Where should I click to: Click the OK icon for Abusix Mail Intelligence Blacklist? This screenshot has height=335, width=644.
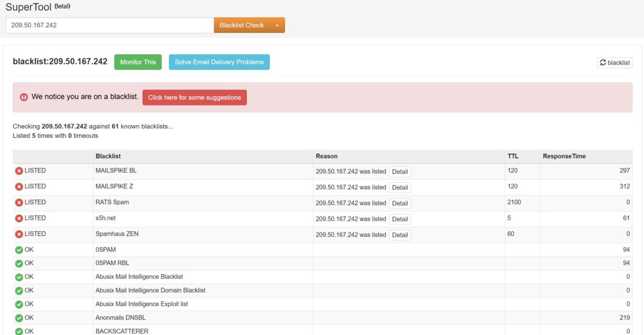pyautogui.click(x=19, y=277)
